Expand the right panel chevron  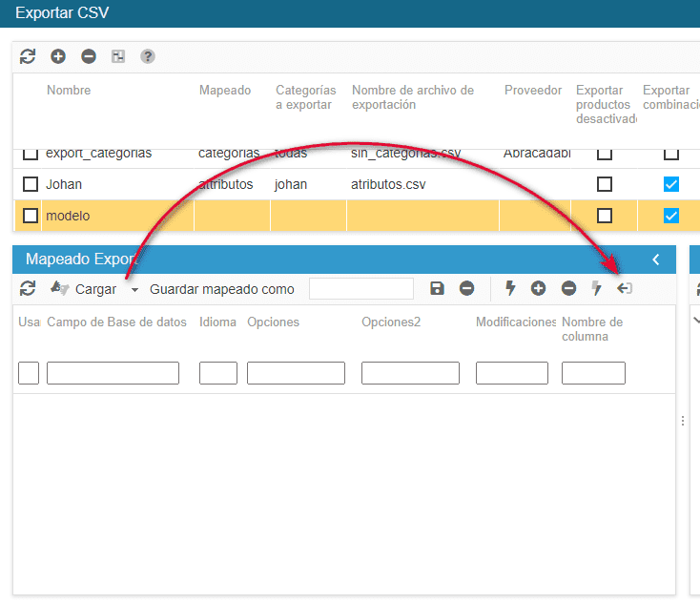point(696,322)
